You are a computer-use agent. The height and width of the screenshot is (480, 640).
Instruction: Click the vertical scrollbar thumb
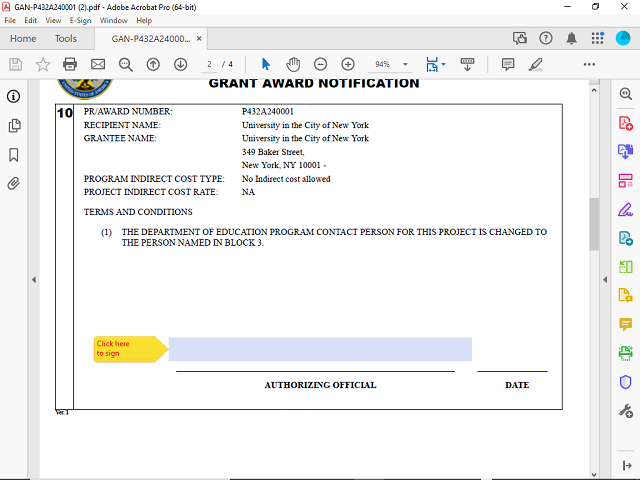(593, 225)
